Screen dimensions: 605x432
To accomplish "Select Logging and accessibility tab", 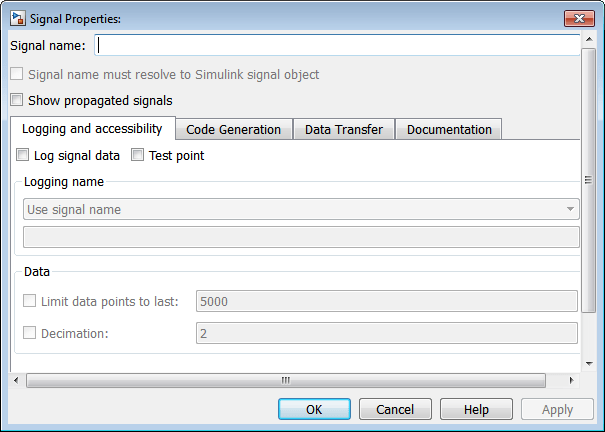I will 92,129.
